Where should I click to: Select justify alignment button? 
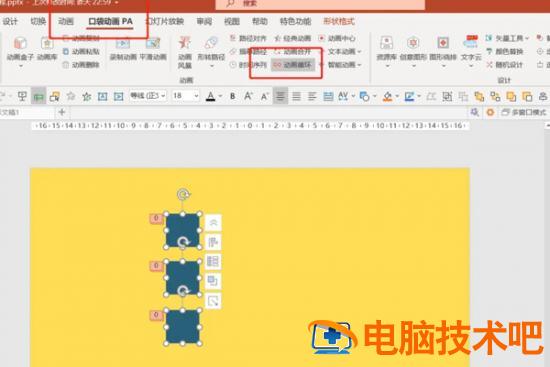coord(296,96)
